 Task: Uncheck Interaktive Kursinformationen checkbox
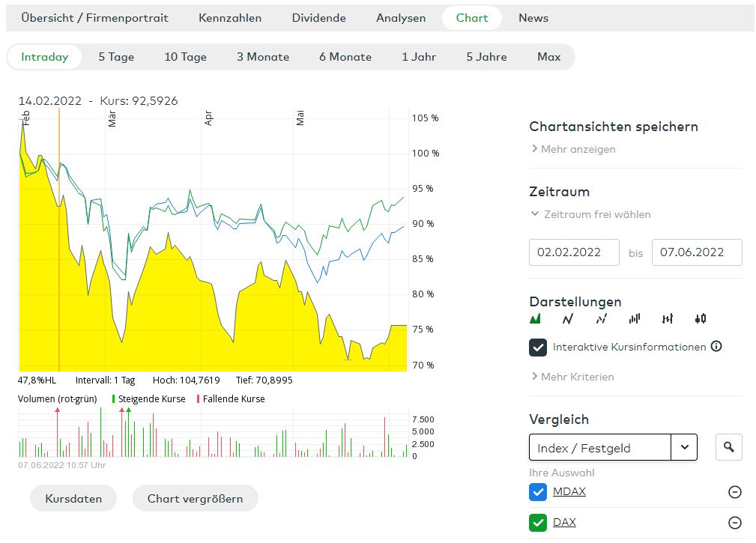[x=538, y=348]
